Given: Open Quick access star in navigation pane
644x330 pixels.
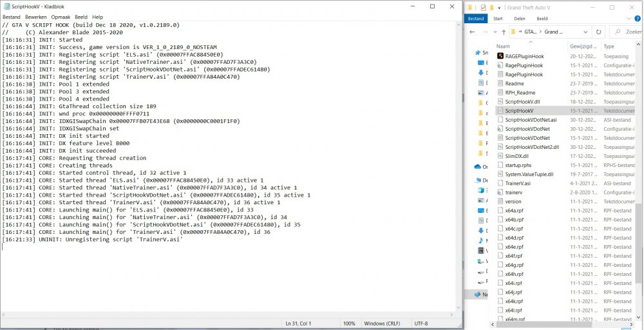Looking at the screenshot, I should pos(478,53).
